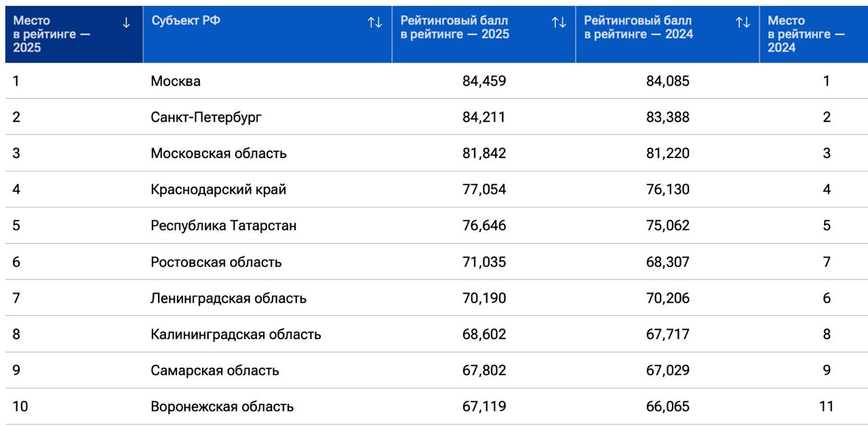Click the 2025 score 71,035 cell
This screenshot has height=426, width=868.
(484, 263)
